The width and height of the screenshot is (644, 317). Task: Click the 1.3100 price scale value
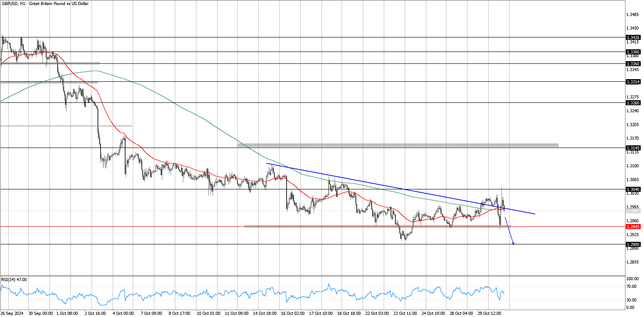click(633, 166)
